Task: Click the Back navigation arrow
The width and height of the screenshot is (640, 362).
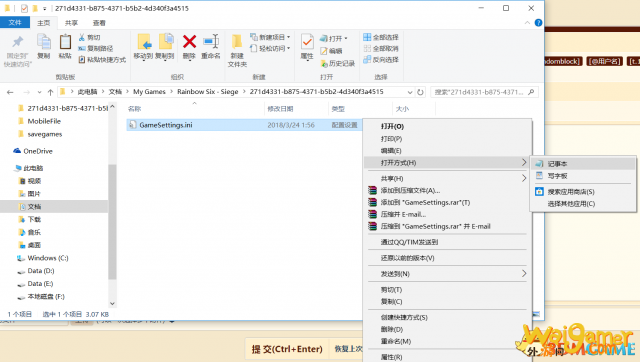Action: tap(10, 92)
